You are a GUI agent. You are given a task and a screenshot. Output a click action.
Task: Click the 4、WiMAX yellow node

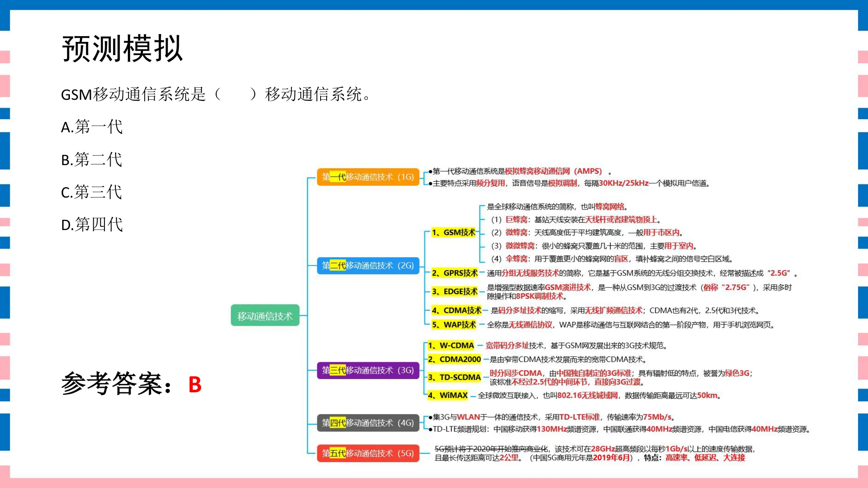click(448, 396)
